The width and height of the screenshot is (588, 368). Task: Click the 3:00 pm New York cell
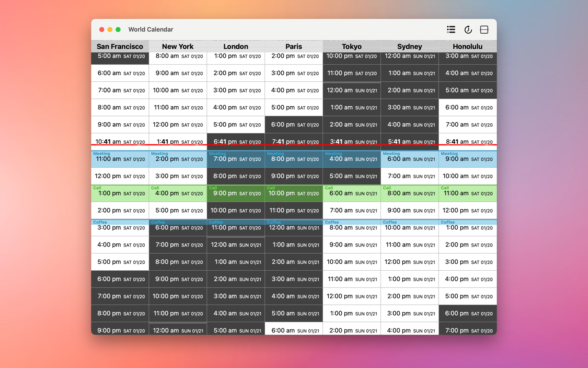coord(178,176)
